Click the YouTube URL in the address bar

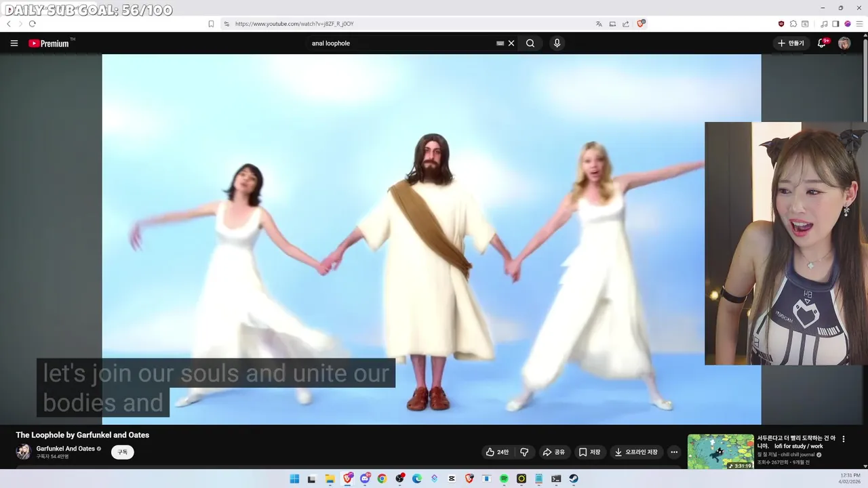(294, 24)
